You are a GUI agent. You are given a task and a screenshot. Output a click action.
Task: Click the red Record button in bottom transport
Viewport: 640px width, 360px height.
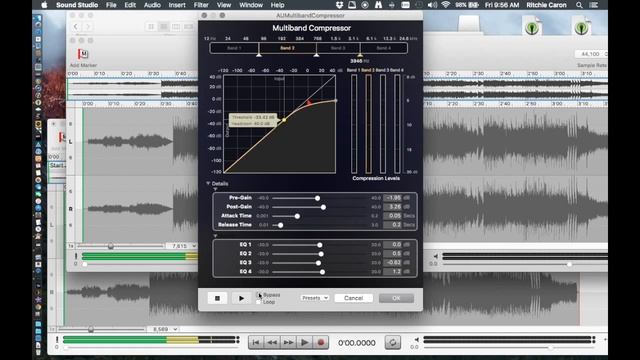pos(321,342)
